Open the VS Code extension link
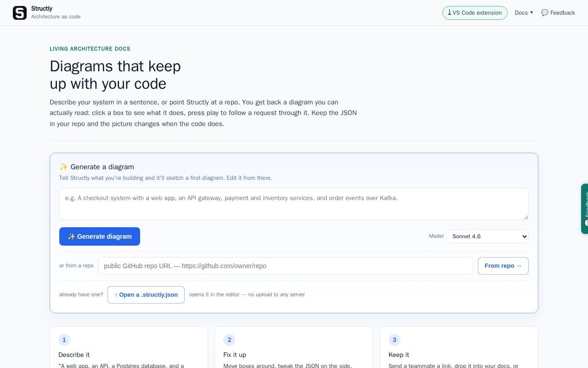 pyautogui.click(x=475, y=13)
